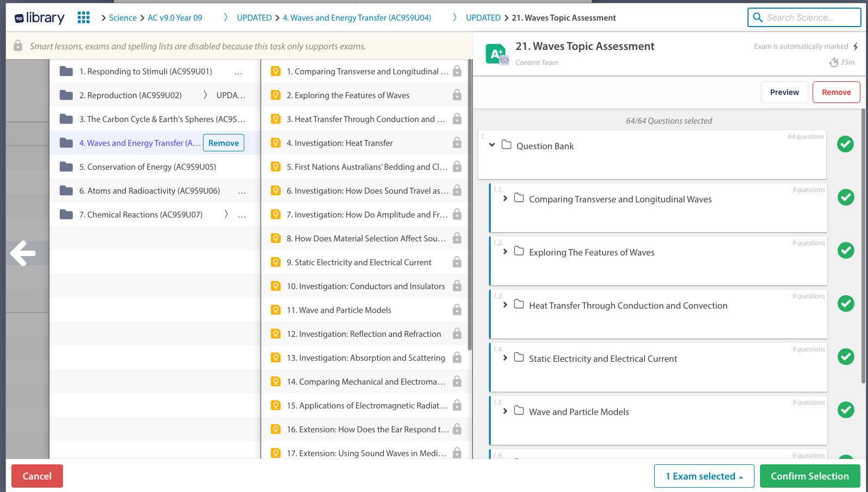Image resolution: width=868 pixels, height=492 pixels.
Task: Click folder icon for Conservation of Energy
Action: click(66, 167)
